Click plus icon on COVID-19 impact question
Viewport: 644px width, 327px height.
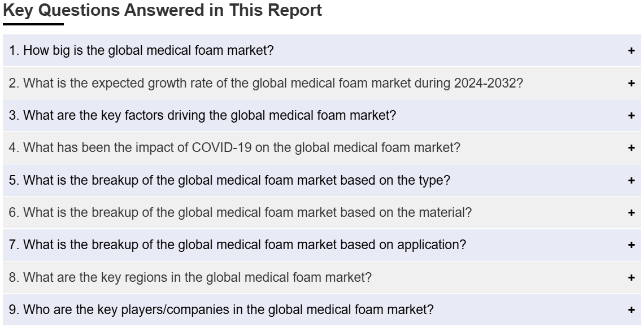click(631, 147)
